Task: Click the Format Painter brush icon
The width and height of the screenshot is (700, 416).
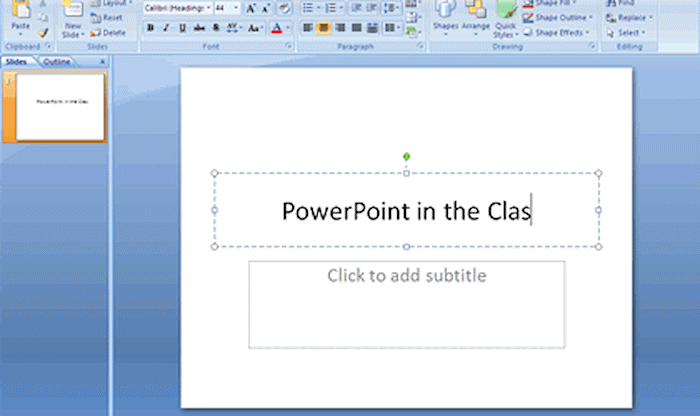Action: (x=43, y=32)
